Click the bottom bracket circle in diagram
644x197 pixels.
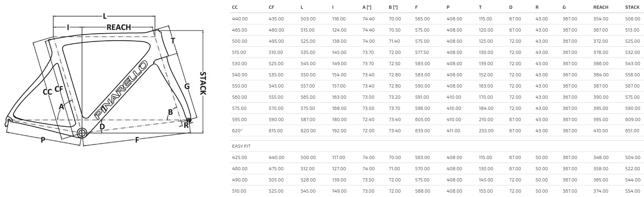82,133
